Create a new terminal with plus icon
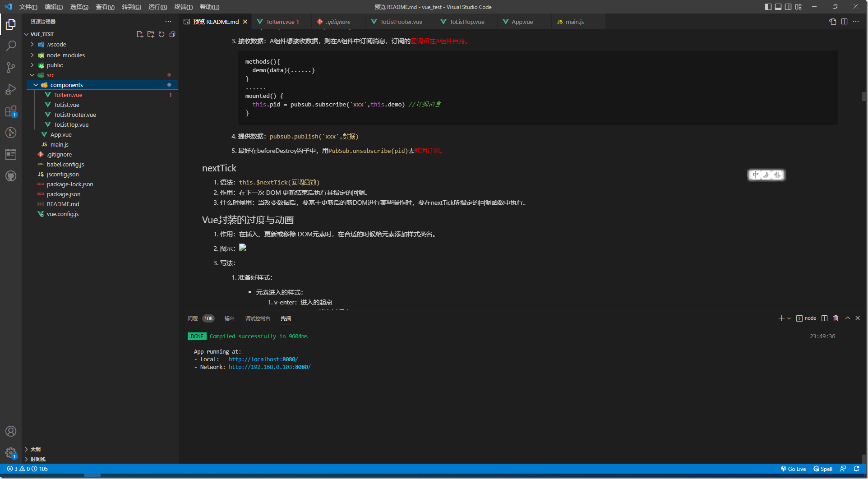Screen dimensions: 868x479 pos(781,318)
